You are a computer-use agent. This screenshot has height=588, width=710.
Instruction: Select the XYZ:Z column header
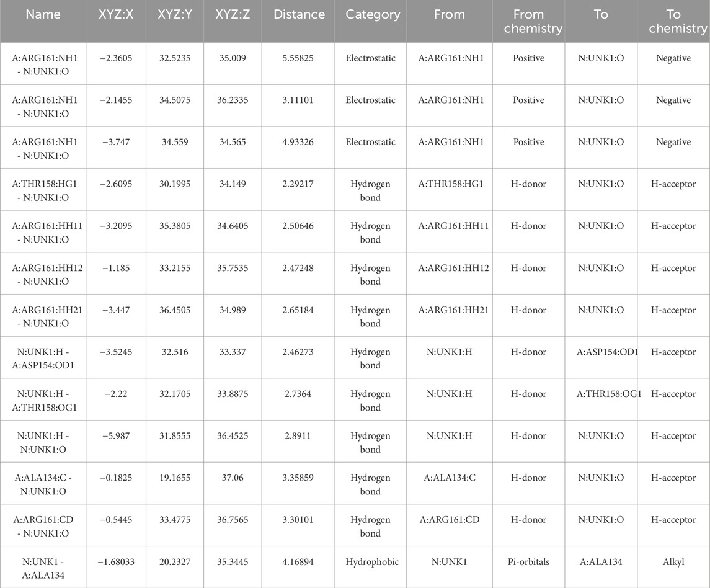pos(233,14)
